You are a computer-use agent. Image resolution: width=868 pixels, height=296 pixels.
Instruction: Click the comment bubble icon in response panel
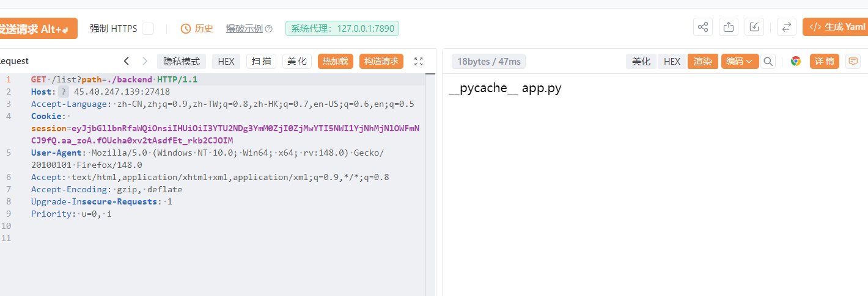[x=853, y=61]
